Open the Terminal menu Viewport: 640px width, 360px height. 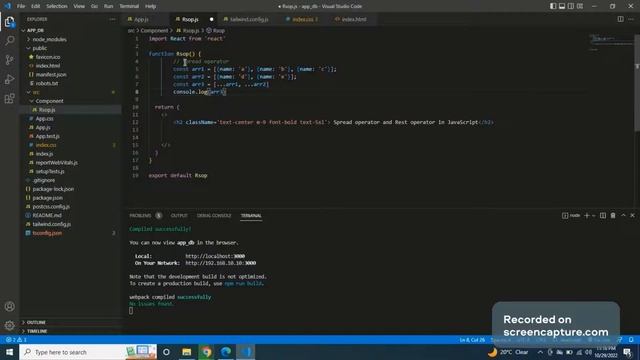(129, 6)
